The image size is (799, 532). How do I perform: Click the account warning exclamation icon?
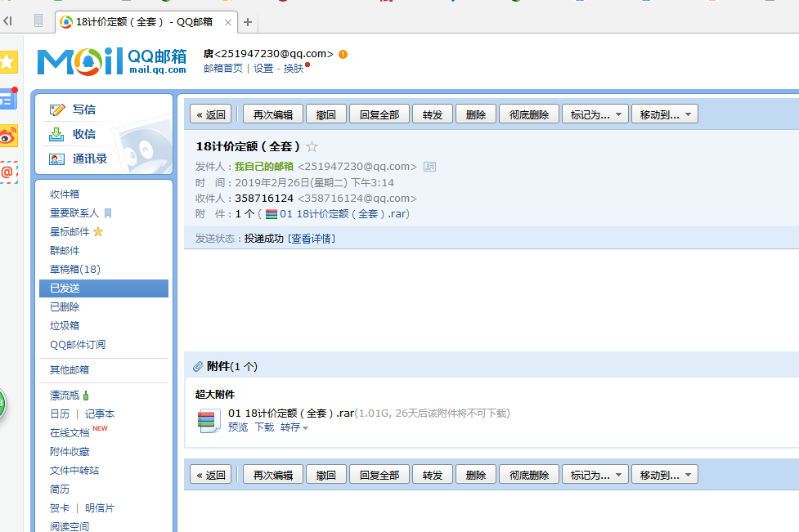tap(343, 55)
